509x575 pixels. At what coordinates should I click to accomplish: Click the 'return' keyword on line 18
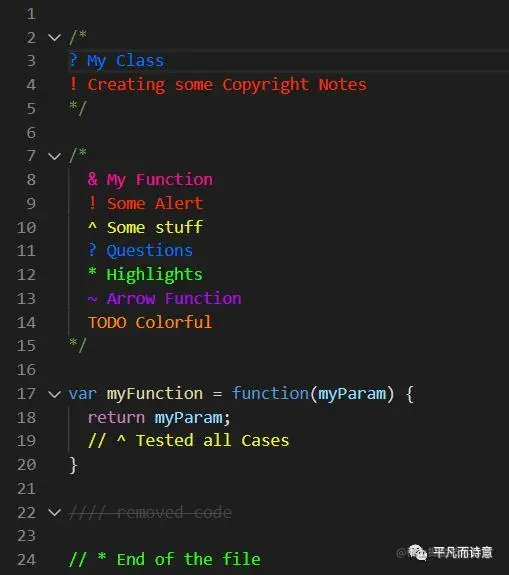click(116, 418)
